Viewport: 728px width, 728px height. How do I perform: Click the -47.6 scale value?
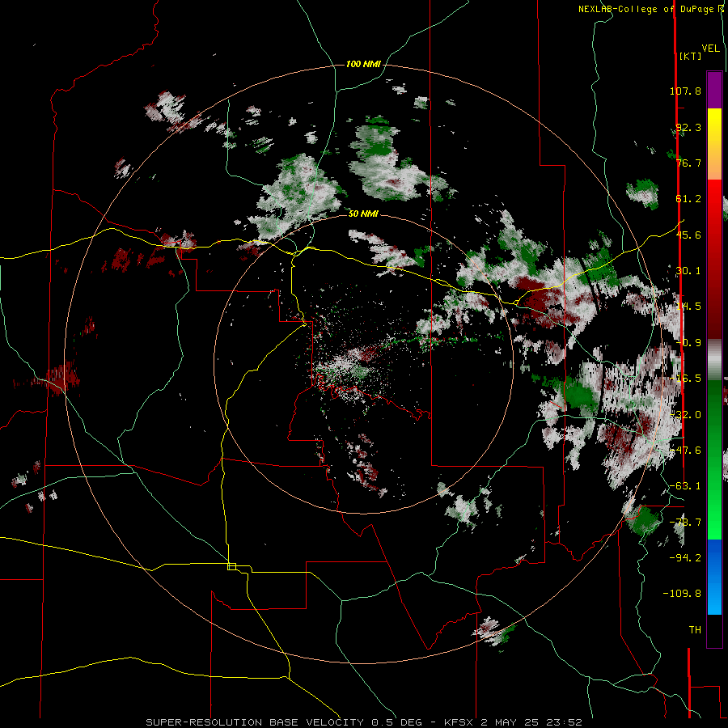point(685,451)
